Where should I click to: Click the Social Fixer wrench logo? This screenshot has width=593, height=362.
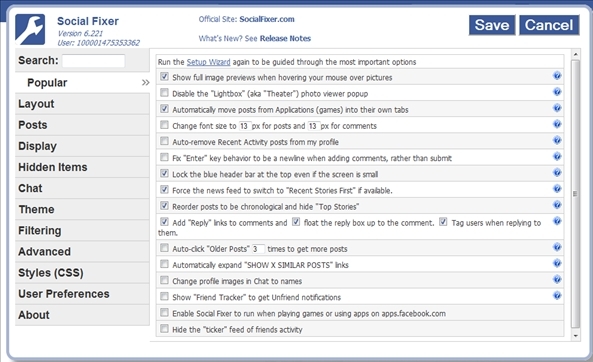(x=30, y=30)
